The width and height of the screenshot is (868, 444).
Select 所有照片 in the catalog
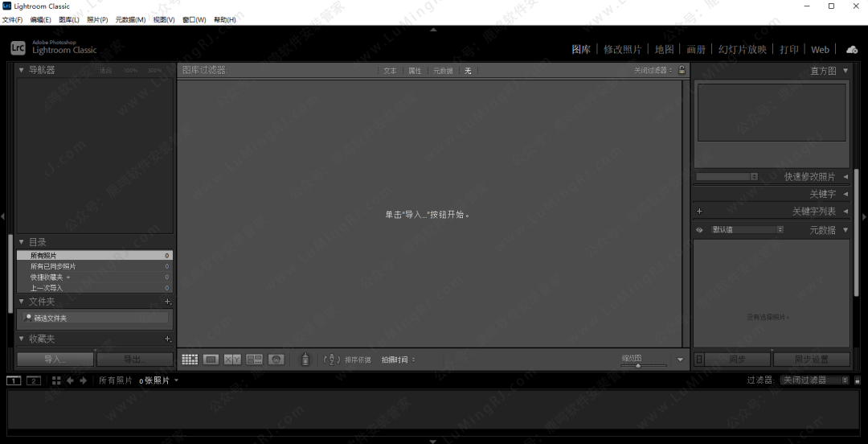click(x=95, y=256)
